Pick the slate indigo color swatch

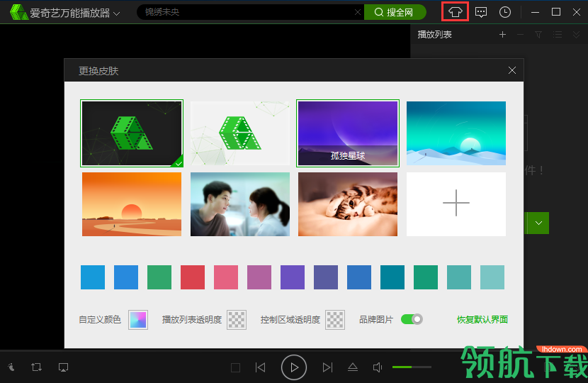click(326, 277)
